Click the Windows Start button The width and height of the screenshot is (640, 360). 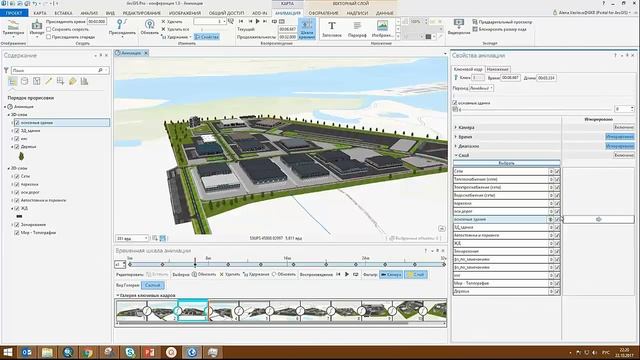click(7, 352)
